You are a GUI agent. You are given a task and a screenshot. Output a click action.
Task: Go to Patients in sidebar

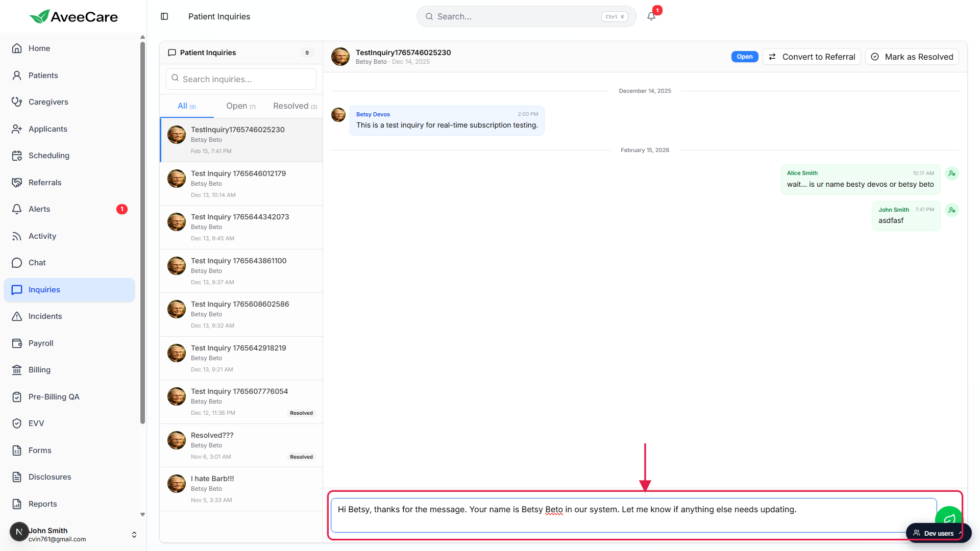(69, 76)
